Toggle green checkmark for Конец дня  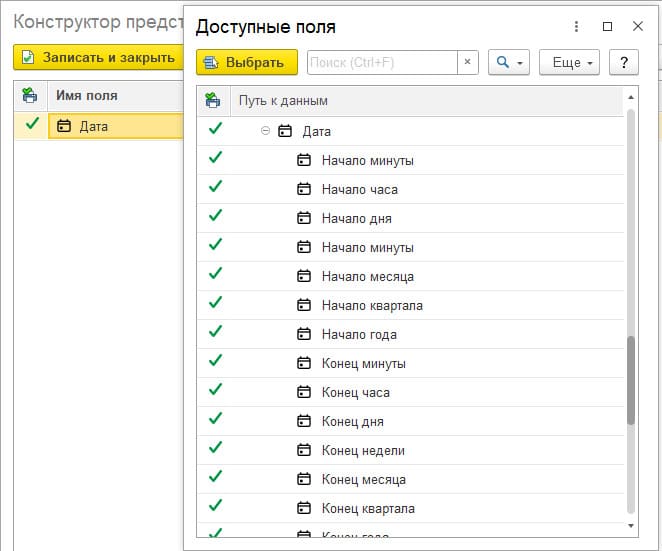coord(215,419)
